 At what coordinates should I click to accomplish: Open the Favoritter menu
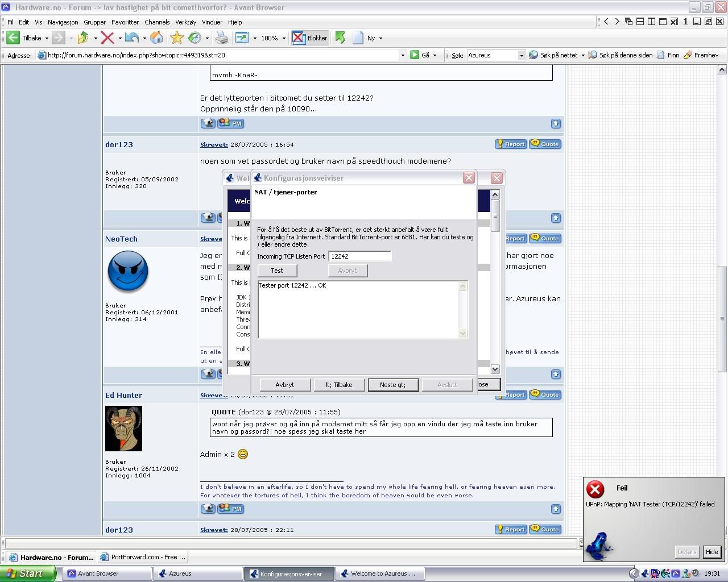pos(125,22)
